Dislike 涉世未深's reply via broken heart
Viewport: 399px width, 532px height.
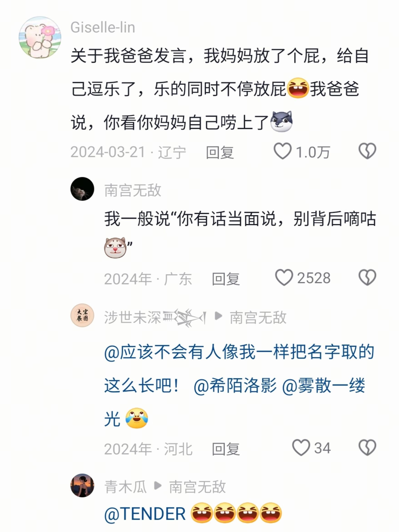pyautogui.click(x=367, y=448)
